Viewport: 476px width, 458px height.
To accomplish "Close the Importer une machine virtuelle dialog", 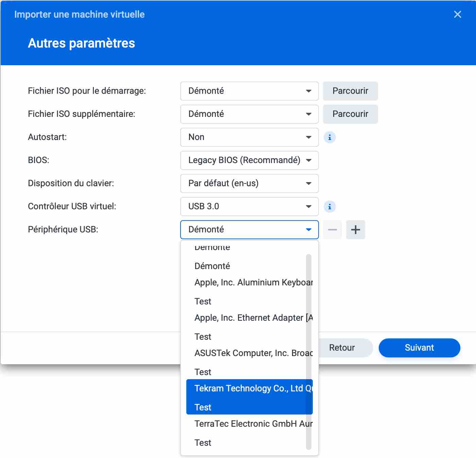I will tap(458, 14).
